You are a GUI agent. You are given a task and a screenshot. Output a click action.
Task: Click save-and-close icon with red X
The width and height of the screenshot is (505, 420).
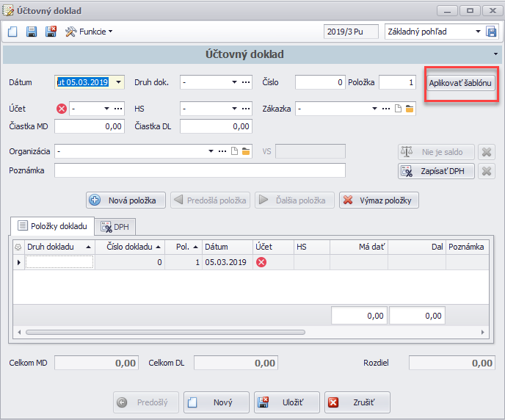(51, 32)
